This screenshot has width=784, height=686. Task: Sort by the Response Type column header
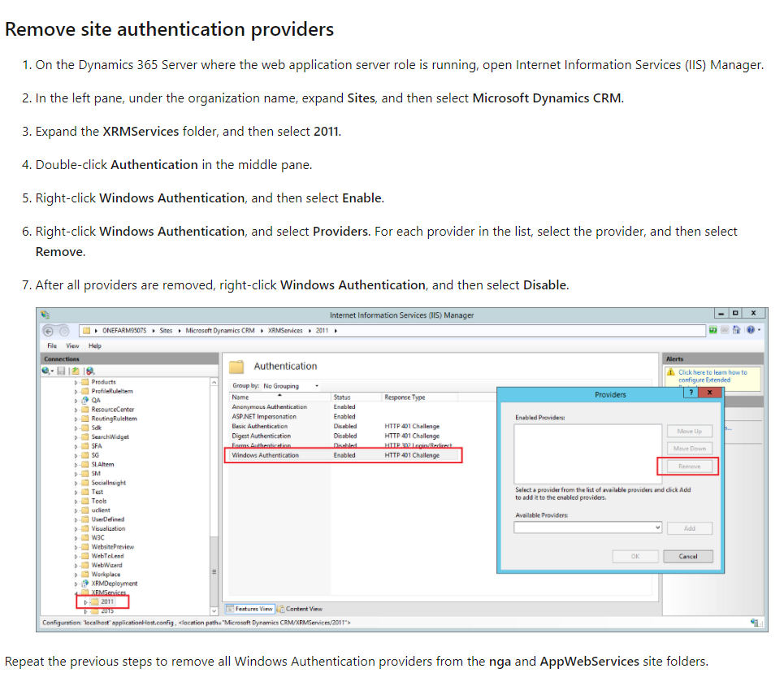pyautogui.click(x=419, y=397)
